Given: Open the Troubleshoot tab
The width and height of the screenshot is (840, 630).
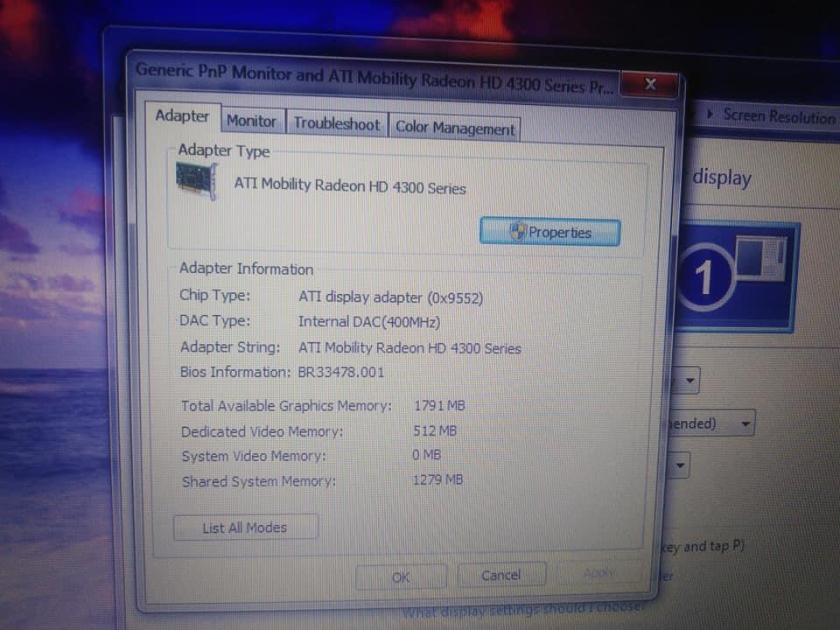Looking at the screenshot, I should tap(336, 123).
